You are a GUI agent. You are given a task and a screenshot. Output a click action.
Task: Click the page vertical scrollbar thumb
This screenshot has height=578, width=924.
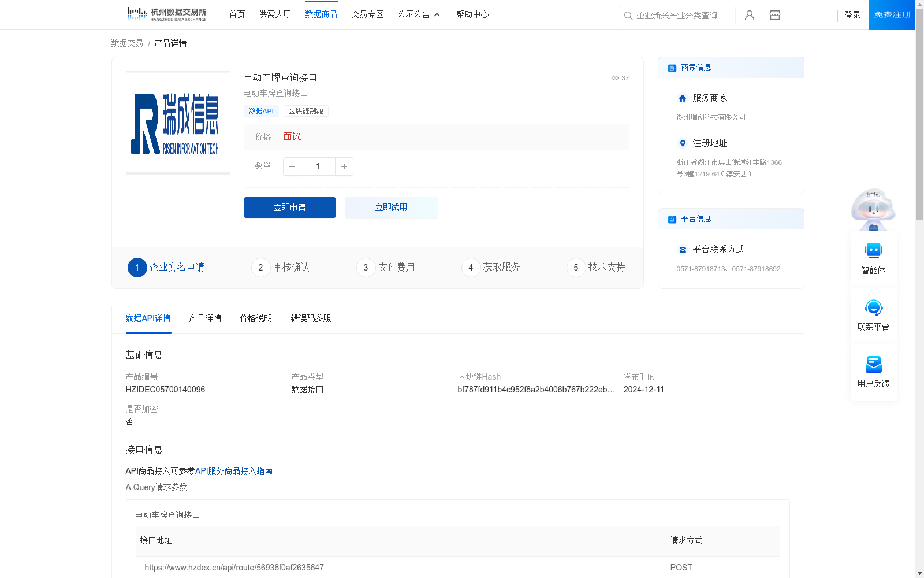[x=919, y=114]
